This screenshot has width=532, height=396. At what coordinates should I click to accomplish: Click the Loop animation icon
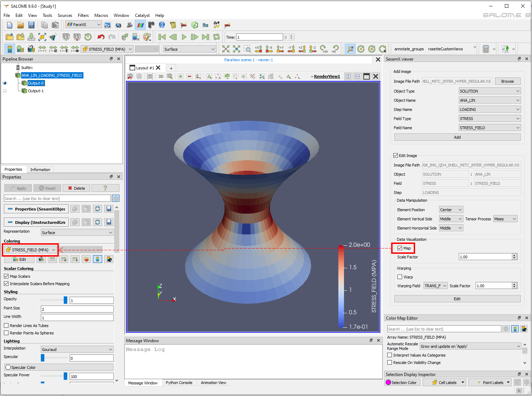(217, 37)
